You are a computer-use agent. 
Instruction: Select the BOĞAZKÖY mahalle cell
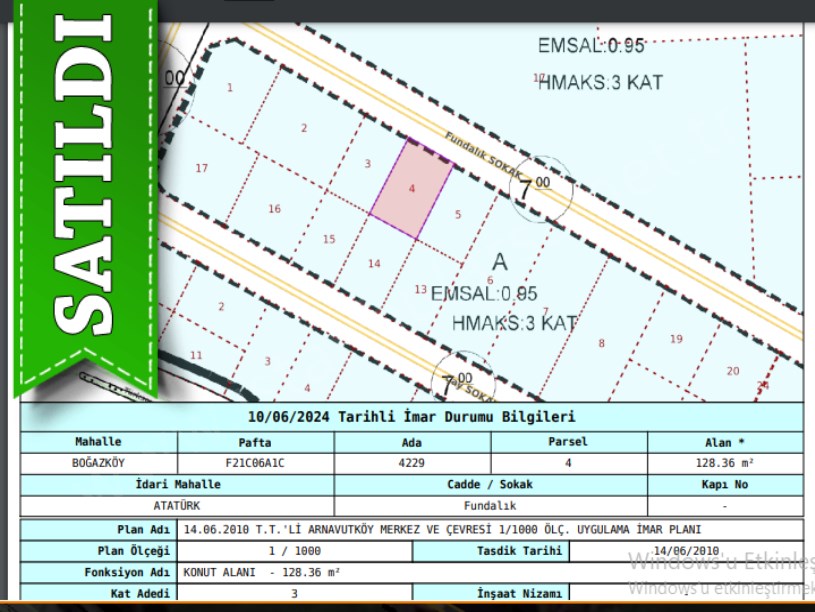98,463
